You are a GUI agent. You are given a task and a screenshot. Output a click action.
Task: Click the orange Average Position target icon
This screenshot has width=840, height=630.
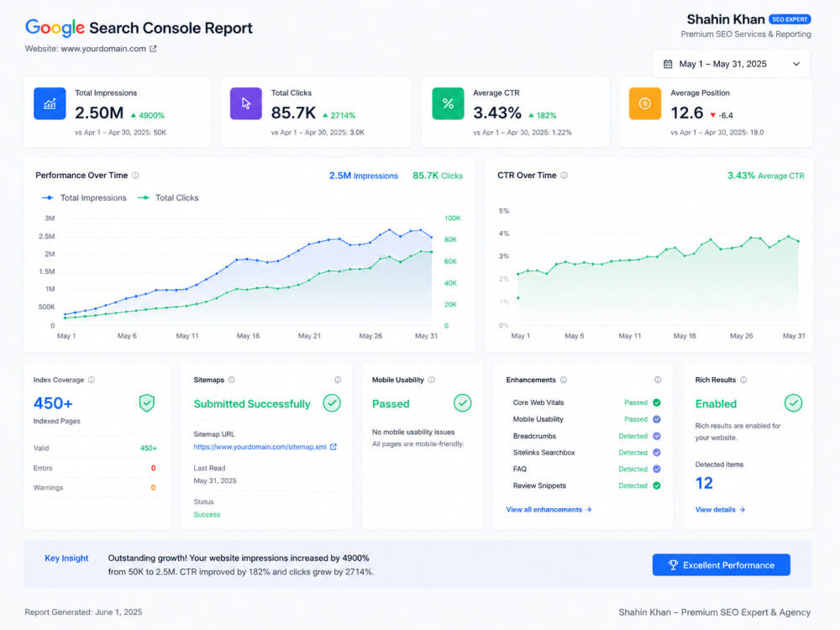[645, 103]
